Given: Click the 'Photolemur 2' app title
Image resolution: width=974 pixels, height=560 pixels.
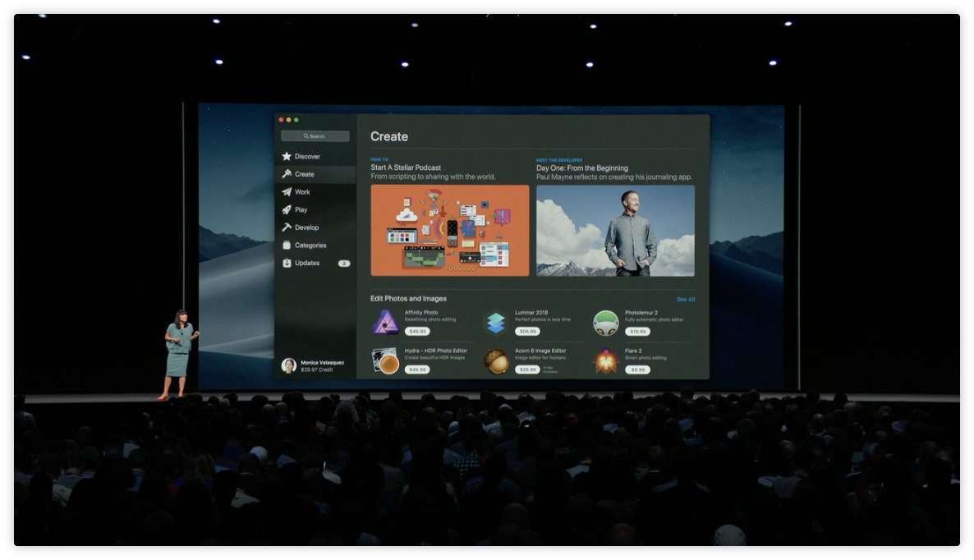Looking at the screenshot, I should point(641,313).
